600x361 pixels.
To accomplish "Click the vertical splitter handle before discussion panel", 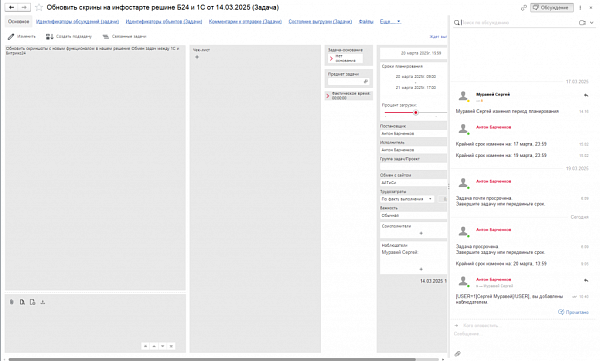I will pos(448,186).
